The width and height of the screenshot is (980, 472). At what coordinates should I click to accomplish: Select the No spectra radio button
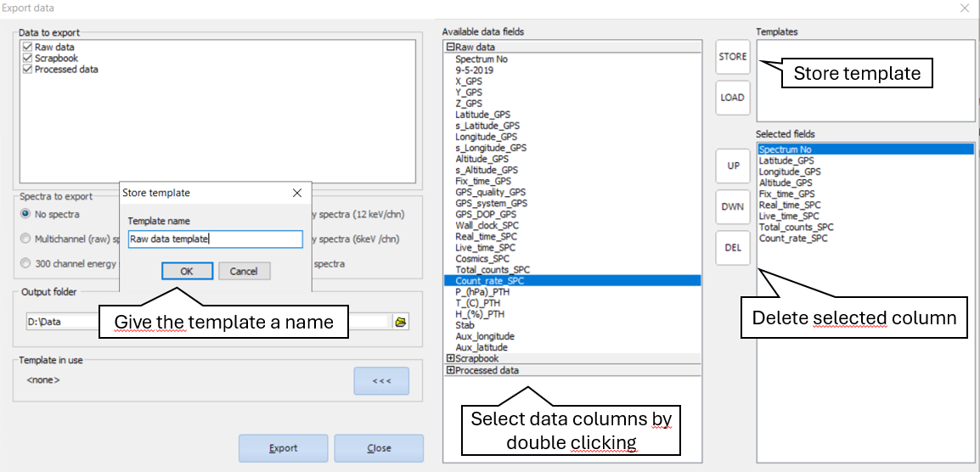[25, 214]
